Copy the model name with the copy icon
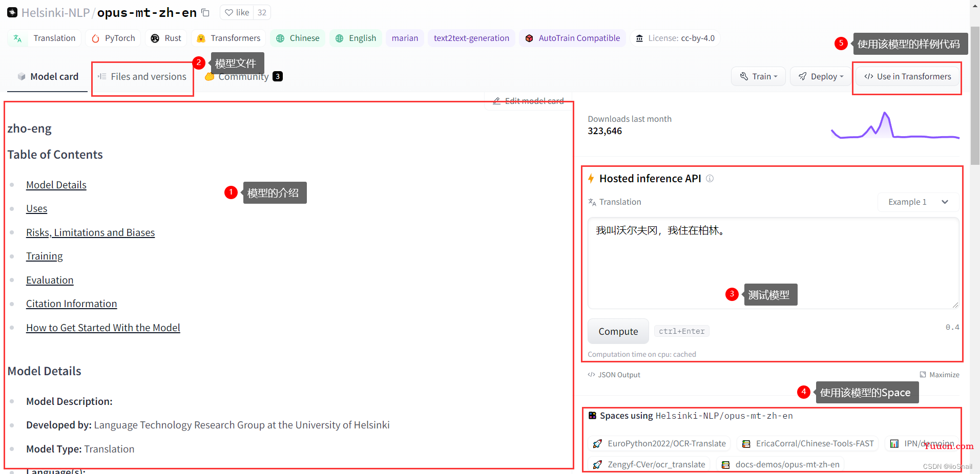The height and width of the screenshot is (474, 980). pyautogui.click(x=205, y=12)
